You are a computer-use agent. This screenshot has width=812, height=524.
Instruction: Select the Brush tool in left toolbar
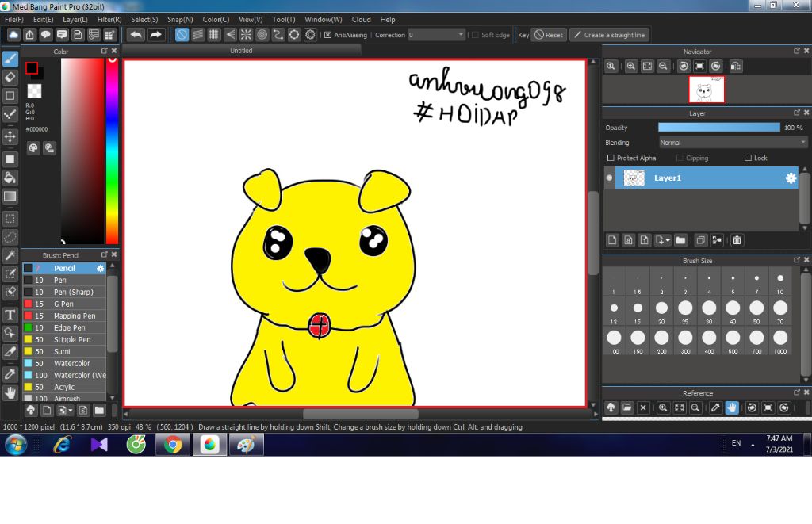[10, 59]
